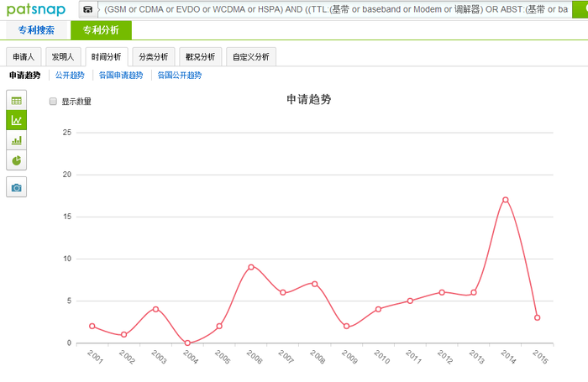The width and height of the screenshot is (588, 382).
Task: Click into the search query field
Action: (336, 9)
